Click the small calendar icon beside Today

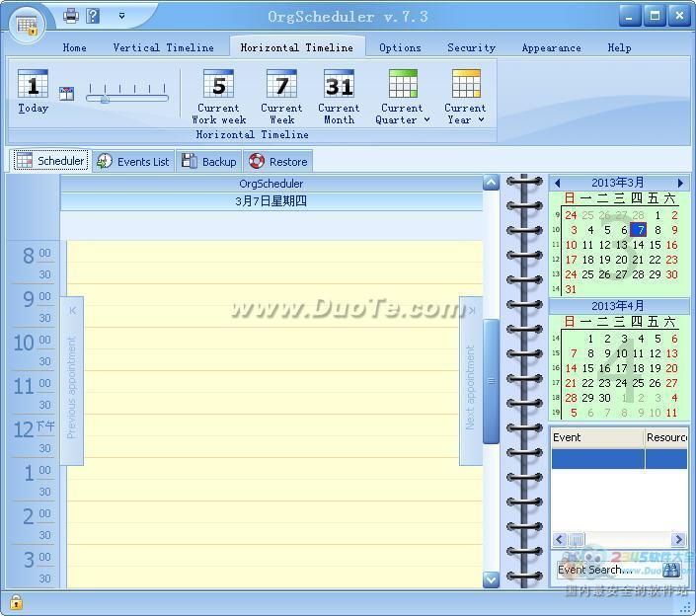[66, 94]
